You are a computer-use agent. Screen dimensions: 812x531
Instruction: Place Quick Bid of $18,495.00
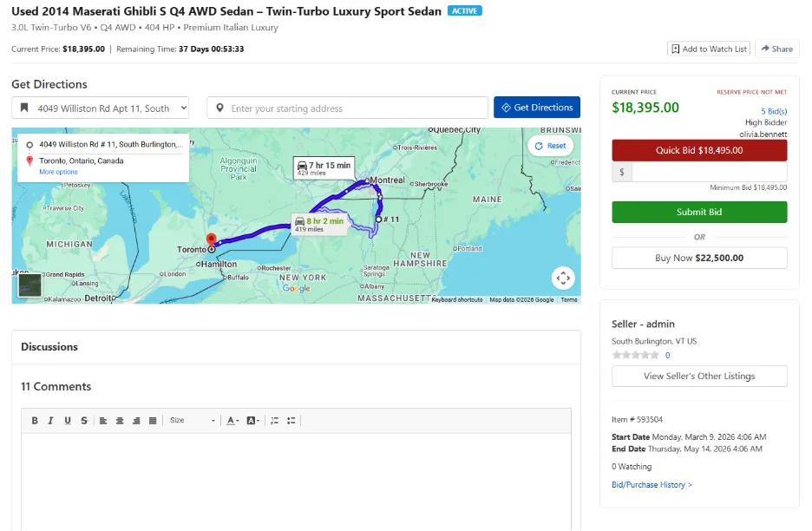click(x=699, y=150)
